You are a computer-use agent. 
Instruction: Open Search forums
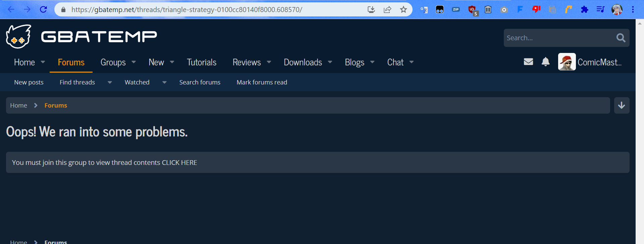(200, 82)
